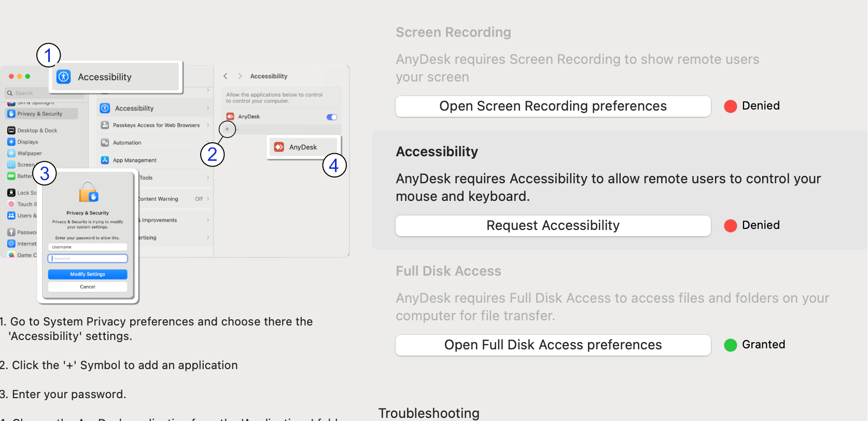Click the Search field in illustrated settings
This screenshot has height=421, width=868.
point(45,93)
